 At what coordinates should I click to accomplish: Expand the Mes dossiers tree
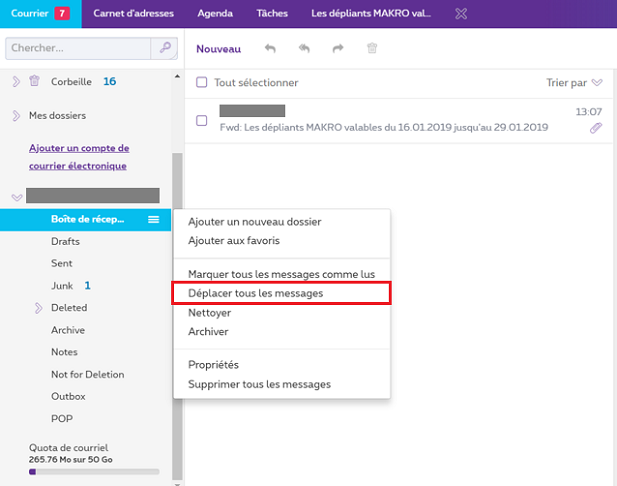click(16, 115)
